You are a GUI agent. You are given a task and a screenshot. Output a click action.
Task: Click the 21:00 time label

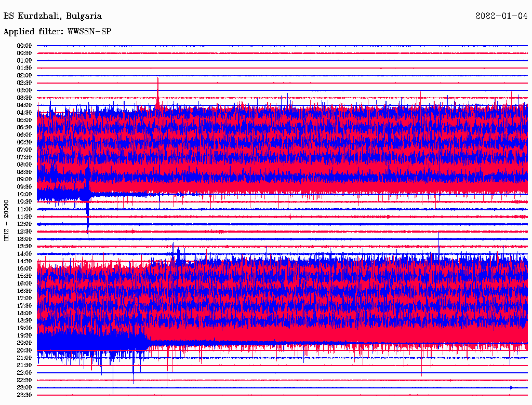pos(24,358)
